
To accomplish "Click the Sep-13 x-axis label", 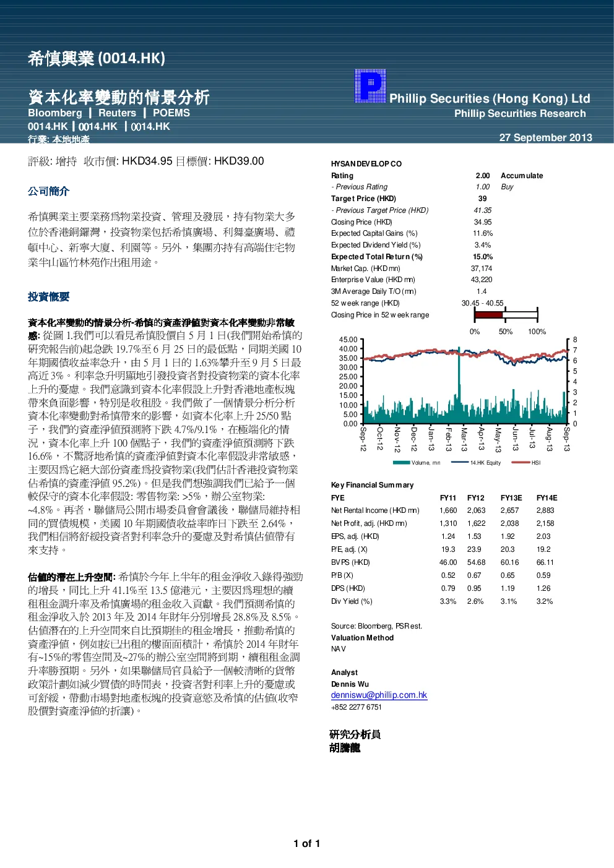I will pos(566,439).
